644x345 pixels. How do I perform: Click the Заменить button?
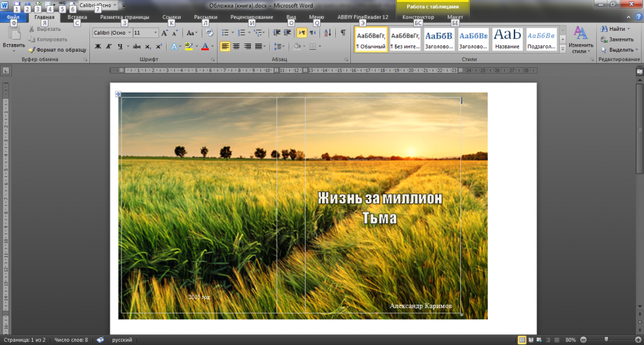(619, 39)
